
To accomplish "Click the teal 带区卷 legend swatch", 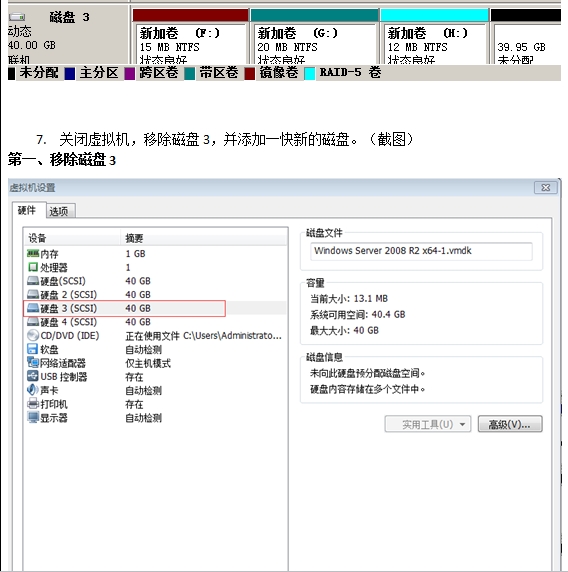I will (189, 73).
